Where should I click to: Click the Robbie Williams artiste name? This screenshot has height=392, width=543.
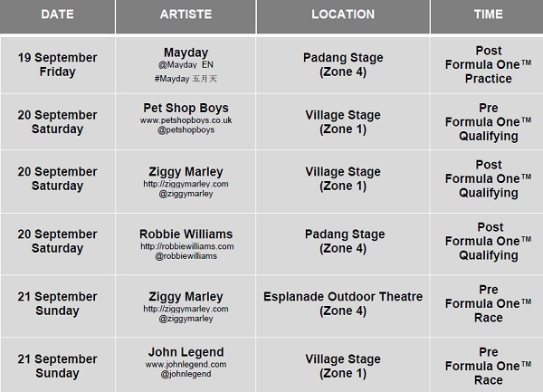186,234
